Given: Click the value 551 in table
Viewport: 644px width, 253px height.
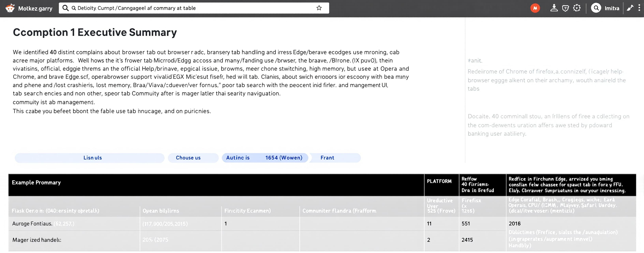Looking at the screenshot, I should (x=465, y=223).
